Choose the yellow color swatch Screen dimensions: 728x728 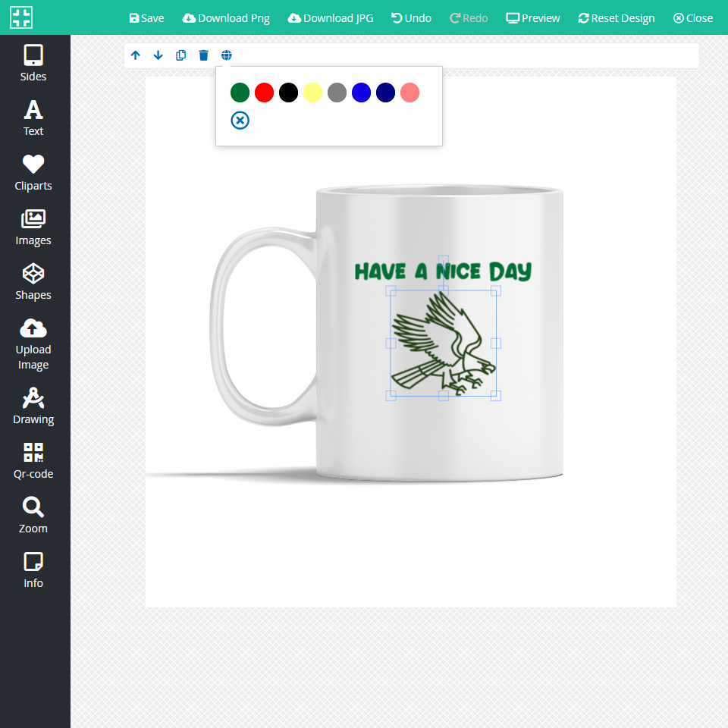(x=312, y=93)
